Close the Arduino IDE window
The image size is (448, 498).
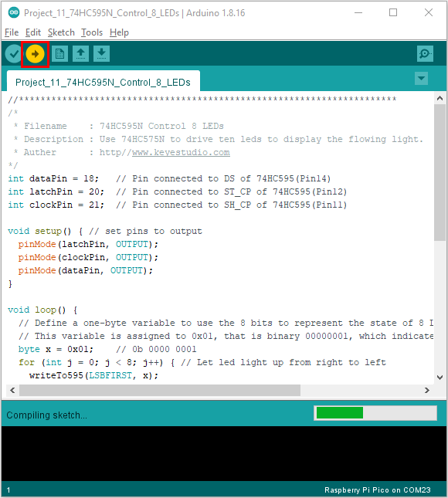pos(429,12)
